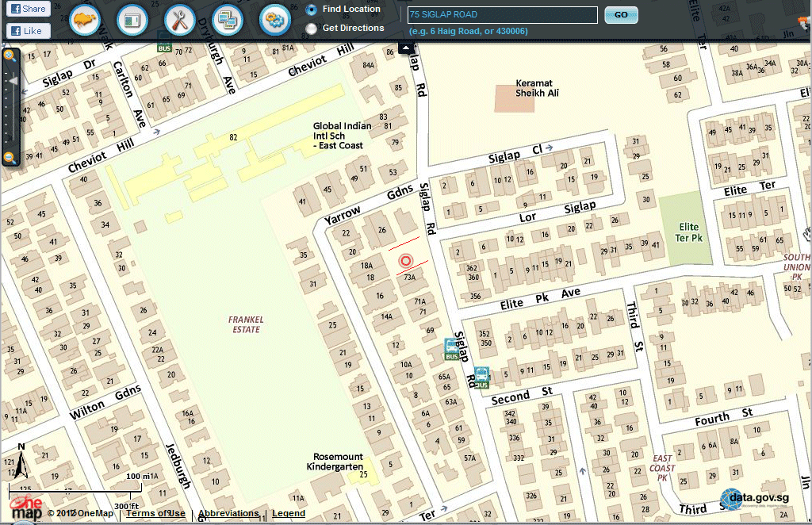Click the data.gov.sg logo
Screen dimensions: 812x525
pyautogui.click(x=754, y=500)
